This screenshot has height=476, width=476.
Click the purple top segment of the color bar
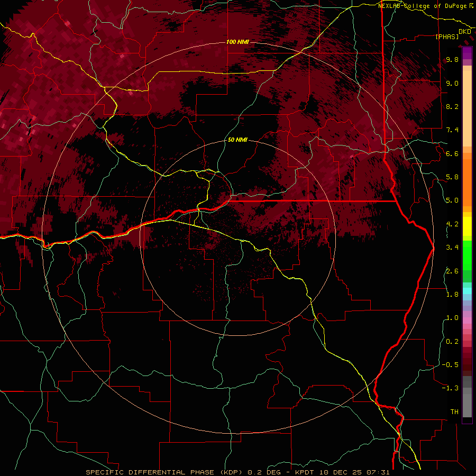click(x=467, y=53)
